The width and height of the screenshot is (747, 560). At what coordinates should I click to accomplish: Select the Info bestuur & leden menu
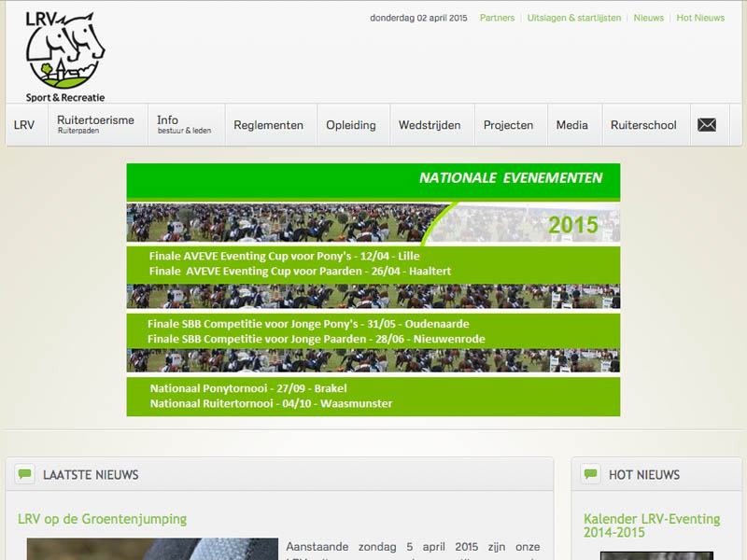click(x=184, y=125)
